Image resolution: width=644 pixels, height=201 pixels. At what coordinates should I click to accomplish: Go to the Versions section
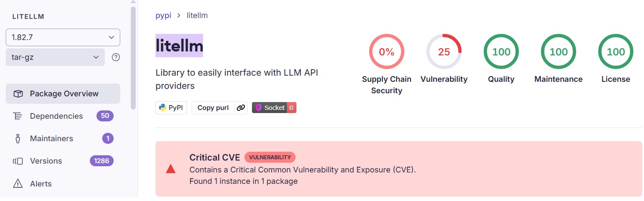click(x=46, y=161)
